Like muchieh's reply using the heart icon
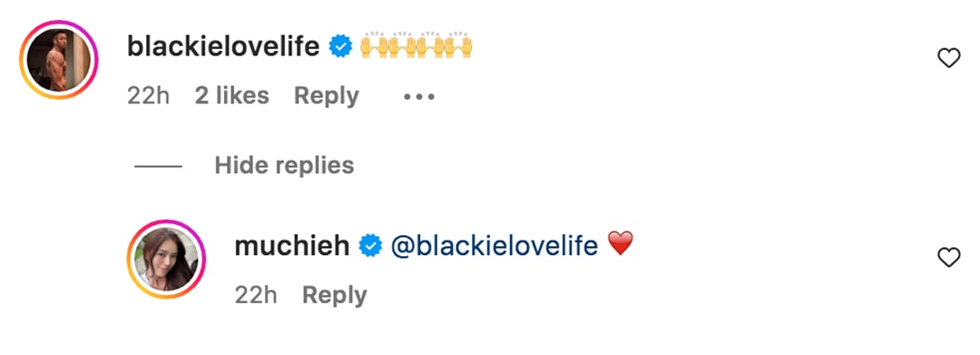 click(x=949, y=258)
